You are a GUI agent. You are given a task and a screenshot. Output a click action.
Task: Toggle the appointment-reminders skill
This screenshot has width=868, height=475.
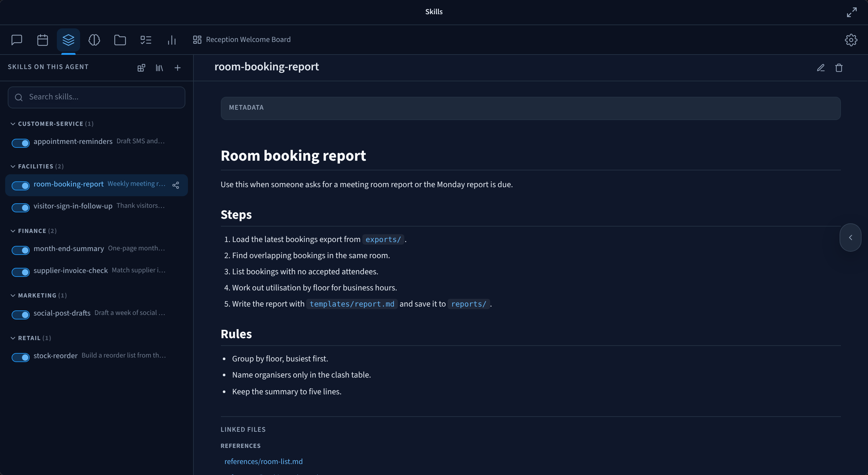tap(21, 143)
